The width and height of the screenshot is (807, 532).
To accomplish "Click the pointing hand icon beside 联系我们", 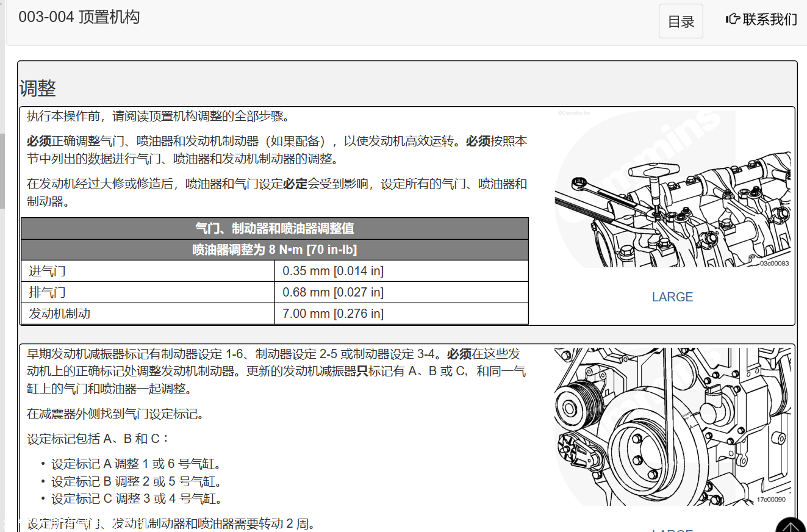I will tap(733, 20).
